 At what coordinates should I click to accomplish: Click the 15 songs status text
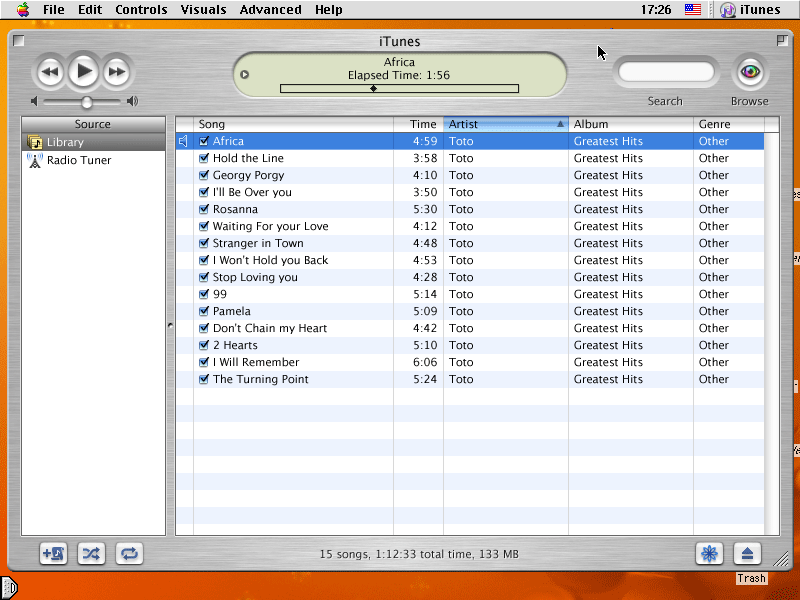pos(419,554)
